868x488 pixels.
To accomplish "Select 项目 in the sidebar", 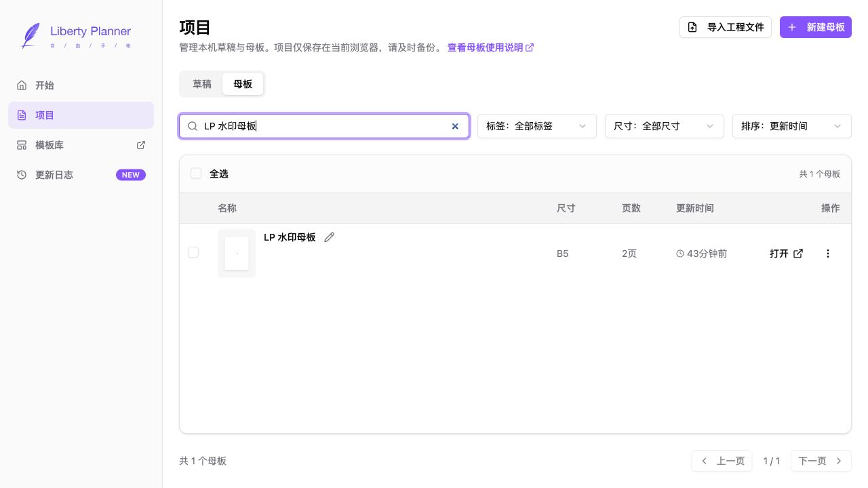I will [x=81, y=115].
